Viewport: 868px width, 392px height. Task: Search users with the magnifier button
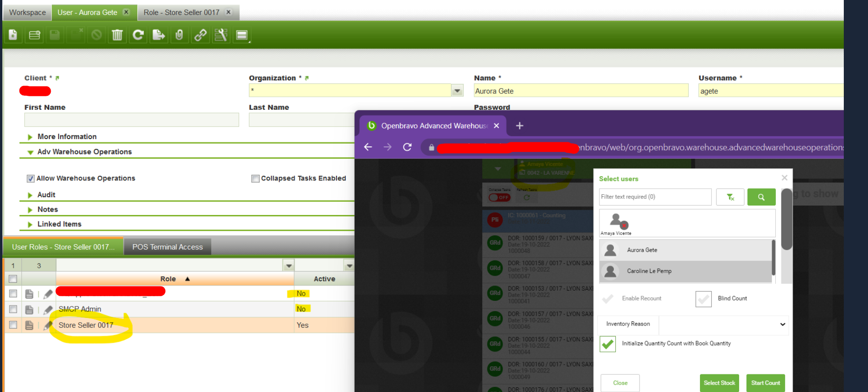tap(761, 197)
